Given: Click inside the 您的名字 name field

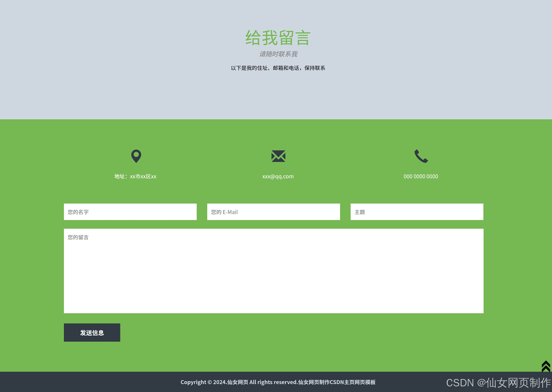Looking at the screenshot, I should pos(130,212).
